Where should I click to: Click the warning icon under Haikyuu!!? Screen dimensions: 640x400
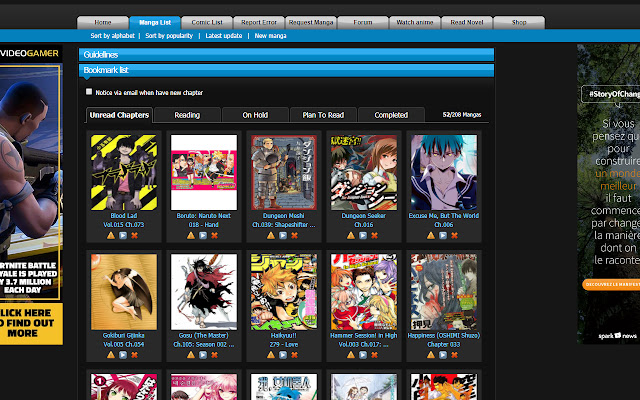click(x=271, y=355)
